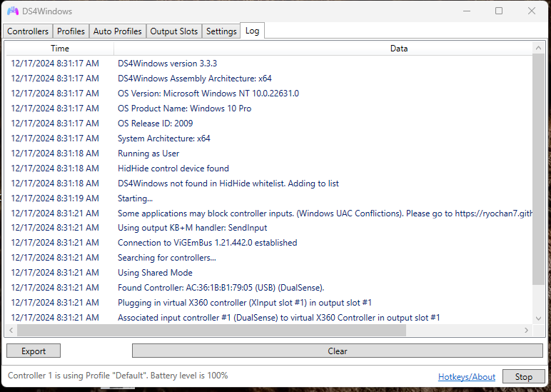
Task: Go to the Auto Profiles tab
Action: [x=117, y=31]
